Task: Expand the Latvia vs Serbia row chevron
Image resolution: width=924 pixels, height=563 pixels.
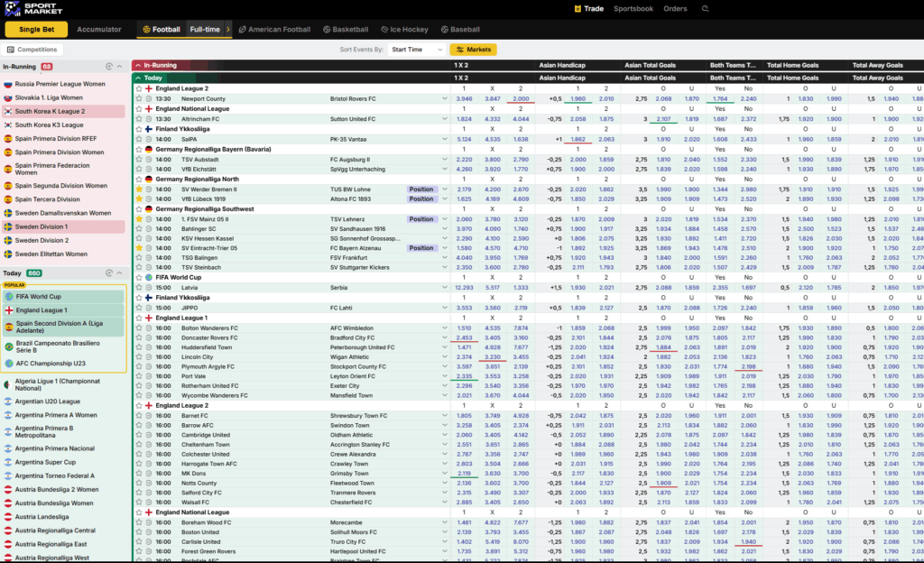Action: [445, 287]
